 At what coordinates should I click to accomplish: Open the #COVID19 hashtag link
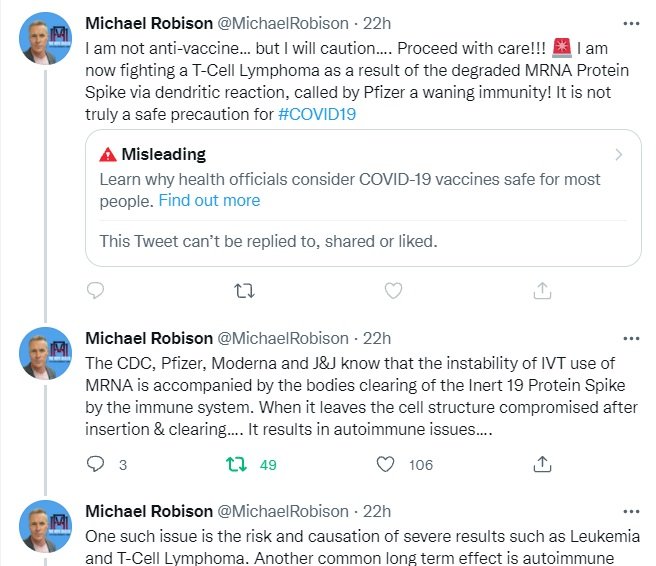(319, 113)
